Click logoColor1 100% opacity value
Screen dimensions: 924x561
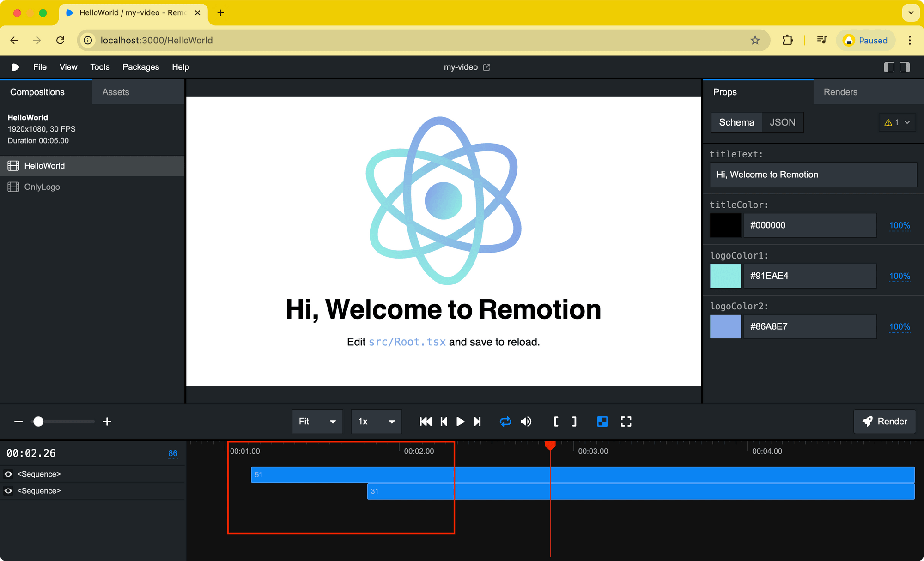point(900,276)
